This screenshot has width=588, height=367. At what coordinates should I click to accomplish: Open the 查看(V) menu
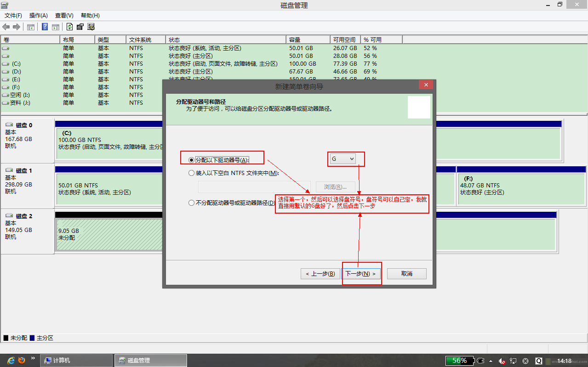coord(64,16)
